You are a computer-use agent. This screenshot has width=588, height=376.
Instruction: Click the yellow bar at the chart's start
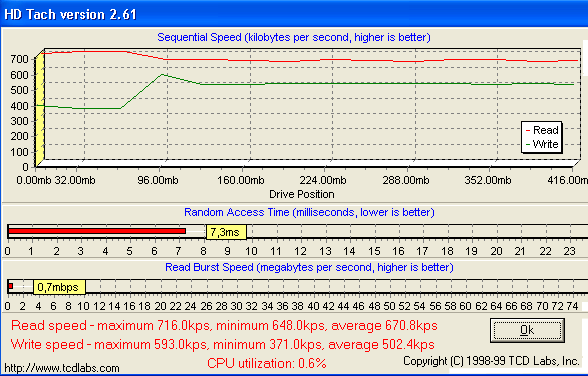click(x=40, y=109)
